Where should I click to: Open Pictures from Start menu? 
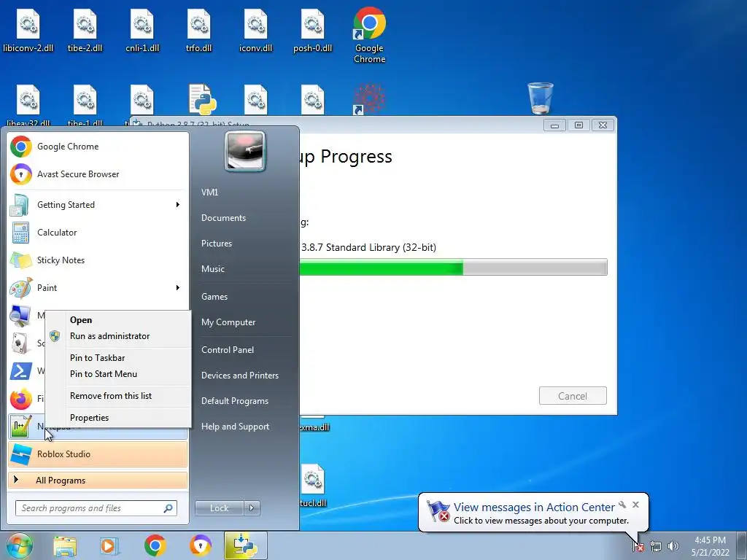click(x=216, y=244)
